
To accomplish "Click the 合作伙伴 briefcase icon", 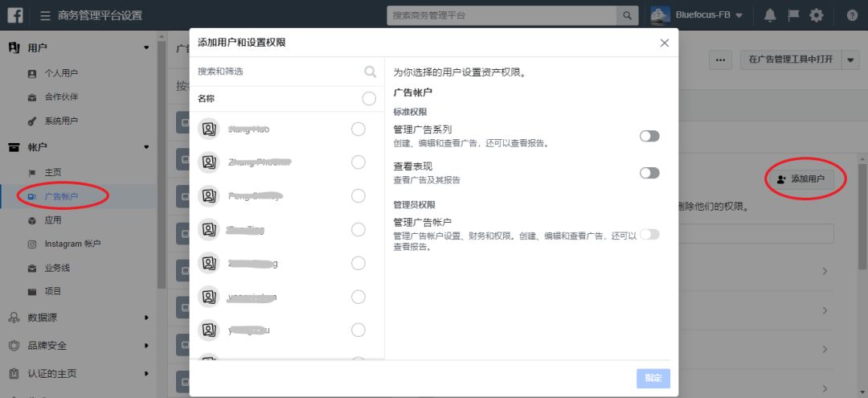I will [32, 97].
